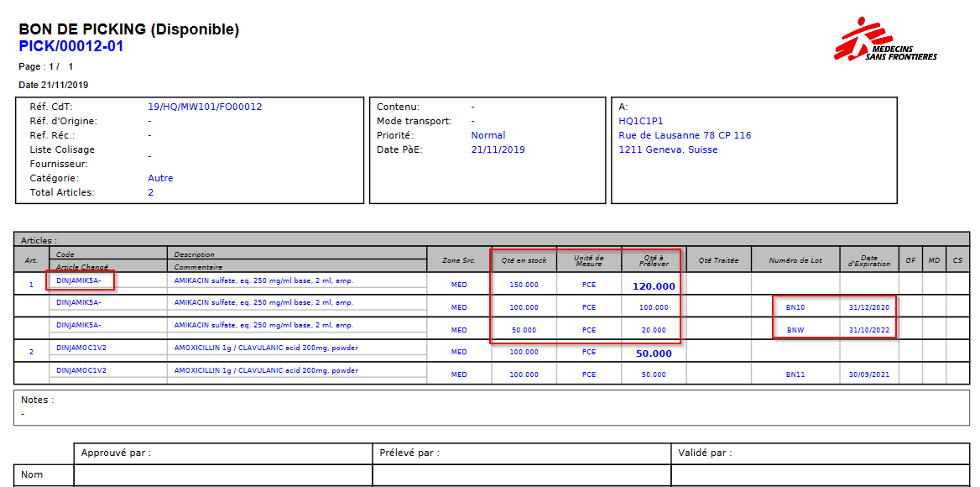Click the Approuvé par signature heading
Image resolution: width=980 pixels, height=487 pixels.
tap(116, 453)
